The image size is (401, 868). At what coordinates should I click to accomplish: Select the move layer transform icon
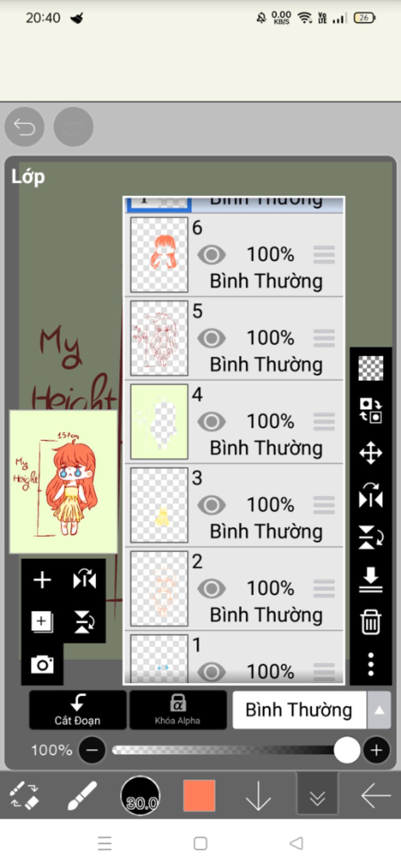click(370, 453)
